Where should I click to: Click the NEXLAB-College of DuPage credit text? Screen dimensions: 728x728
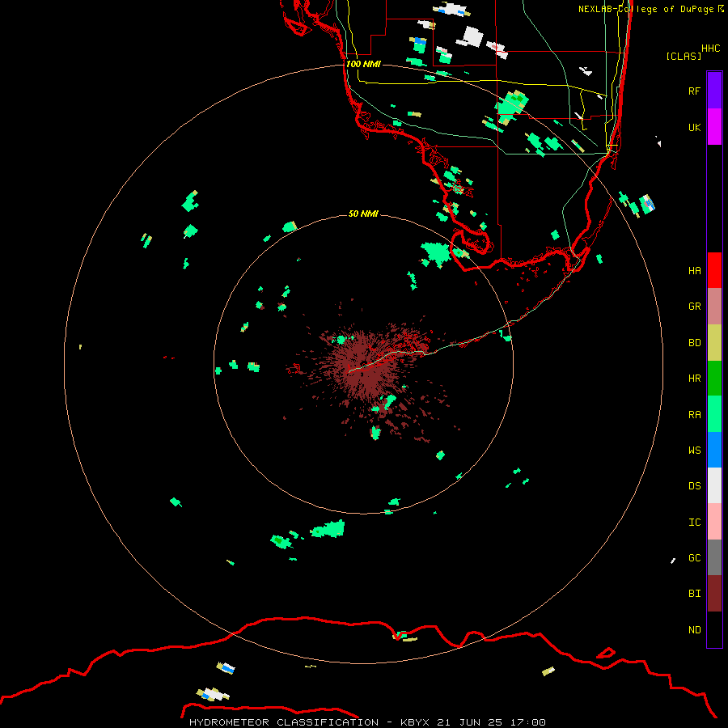(x=645, y=9)
